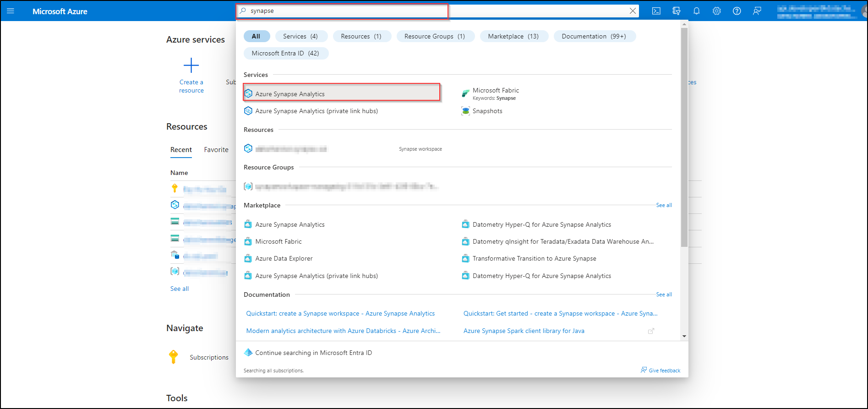Click the Name column header
This screenshot has width=868, height=409.
[x=179, y=173]
